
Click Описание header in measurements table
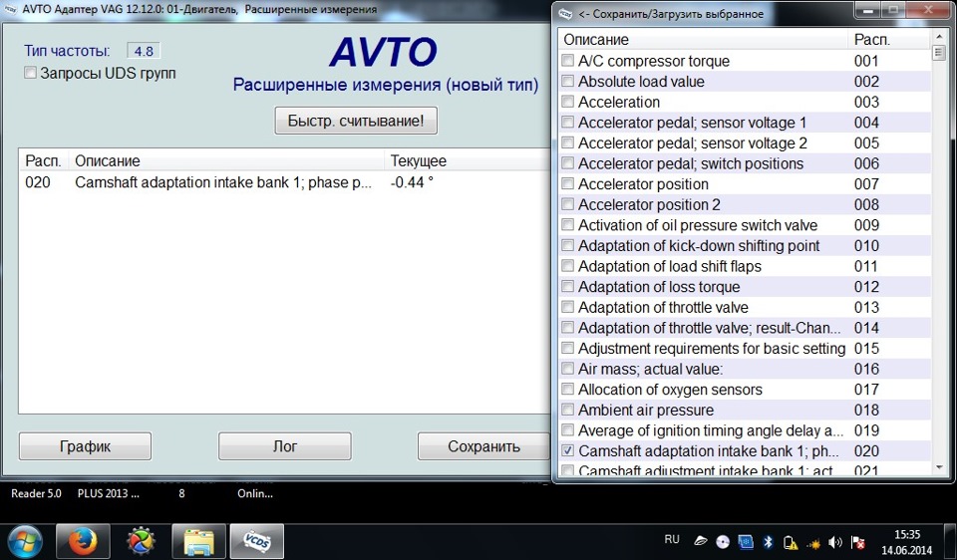point(226,161)
